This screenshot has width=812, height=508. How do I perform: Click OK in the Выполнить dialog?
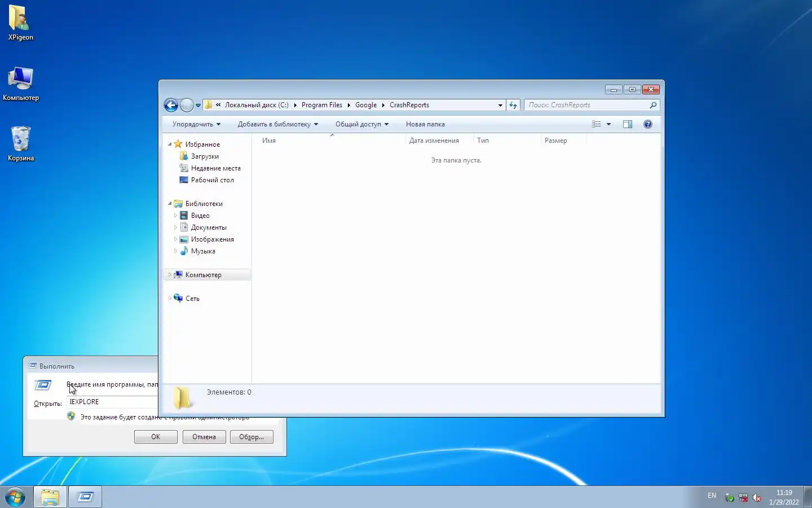(x=156, y=437)
